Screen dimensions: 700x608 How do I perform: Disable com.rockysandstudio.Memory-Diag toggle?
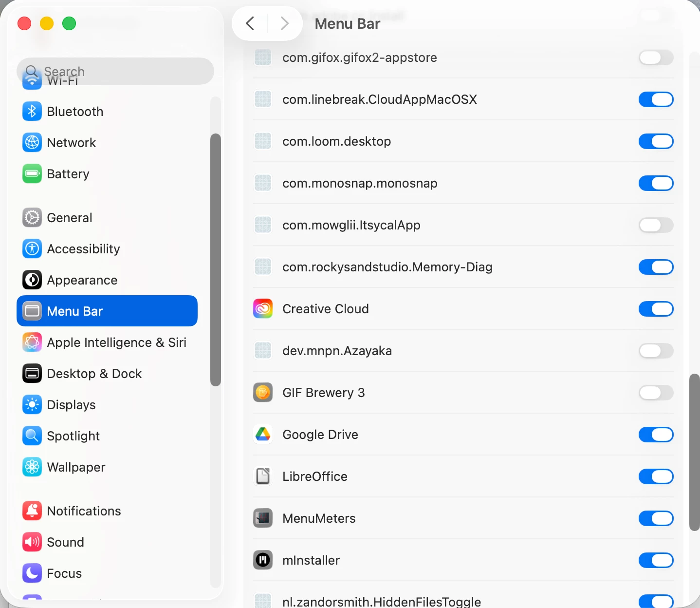(x=656, y=267)
